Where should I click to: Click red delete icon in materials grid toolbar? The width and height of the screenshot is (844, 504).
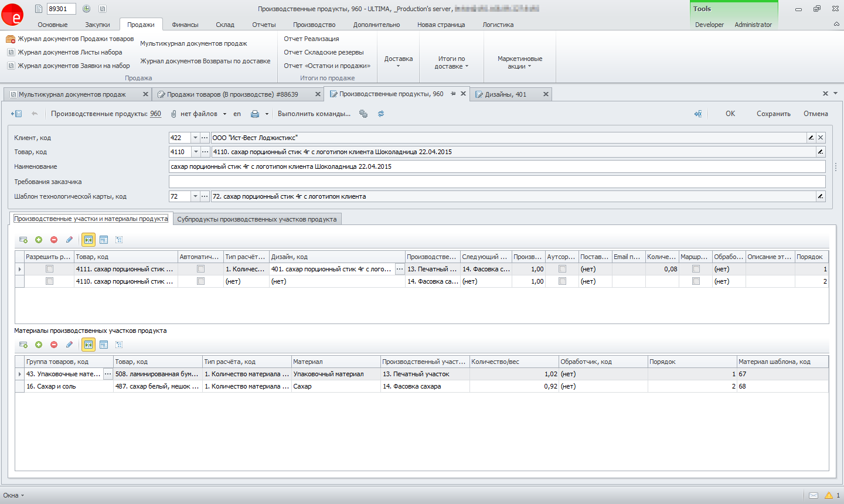click(54, 345)
